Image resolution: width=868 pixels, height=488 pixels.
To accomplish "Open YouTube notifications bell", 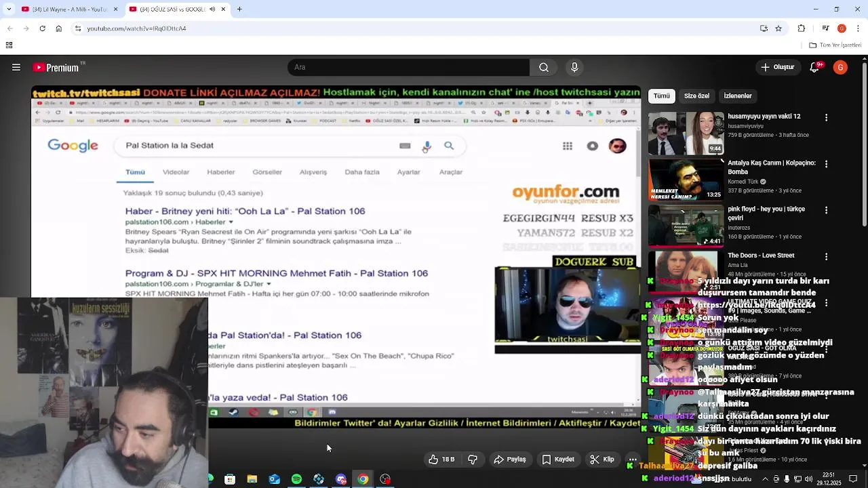I will [x=816, y=67].
